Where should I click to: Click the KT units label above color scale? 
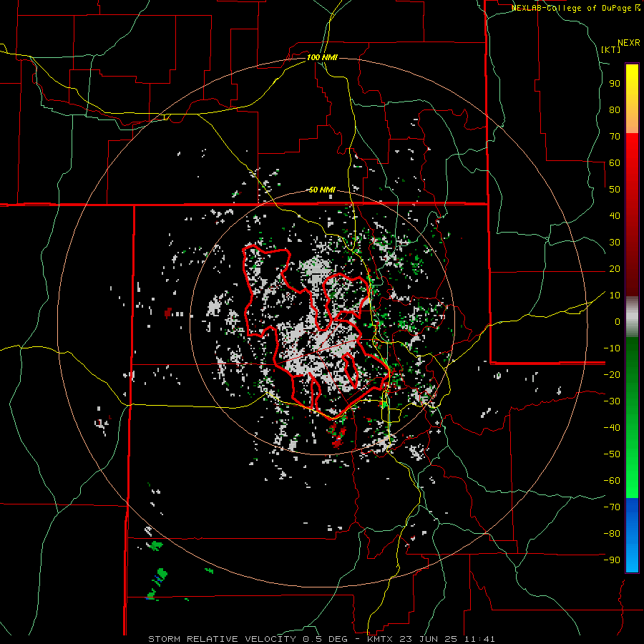click(x=611, y=49)
